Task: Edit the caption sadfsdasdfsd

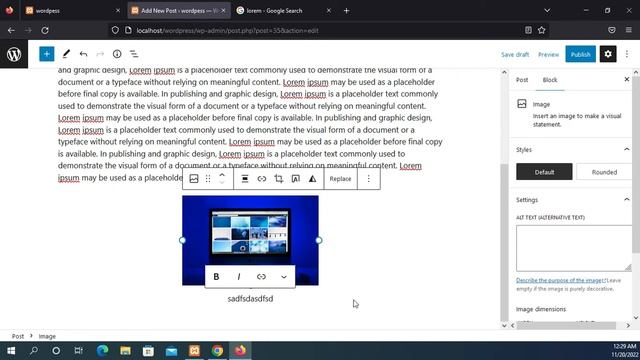Action: point(250,299)
